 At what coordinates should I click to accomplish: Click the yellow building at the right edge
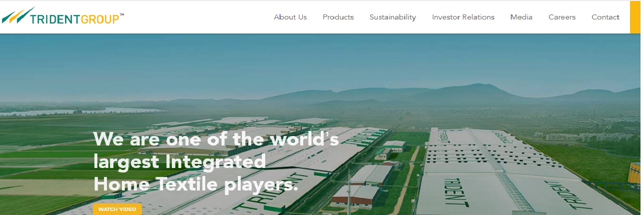coord(635,172)
